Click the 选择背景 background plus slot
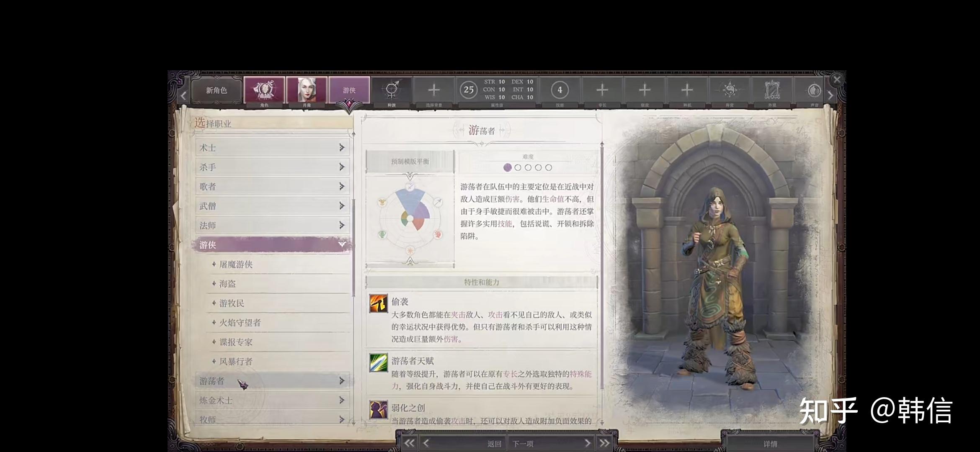The width and height of the screenshot is (980, 452). [434, 90]
